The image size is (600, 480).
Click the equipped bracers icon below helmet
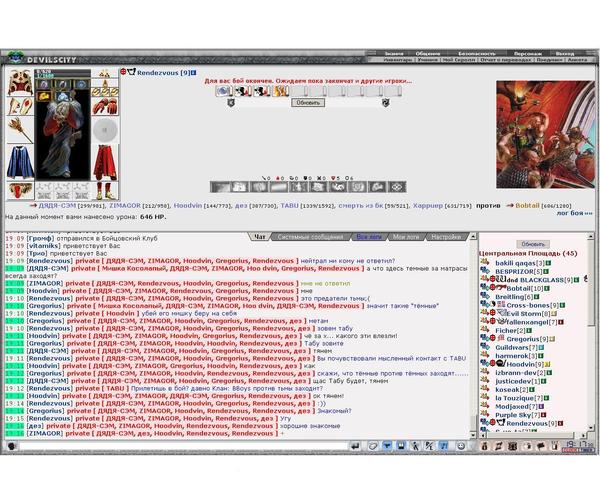point(20,106)
